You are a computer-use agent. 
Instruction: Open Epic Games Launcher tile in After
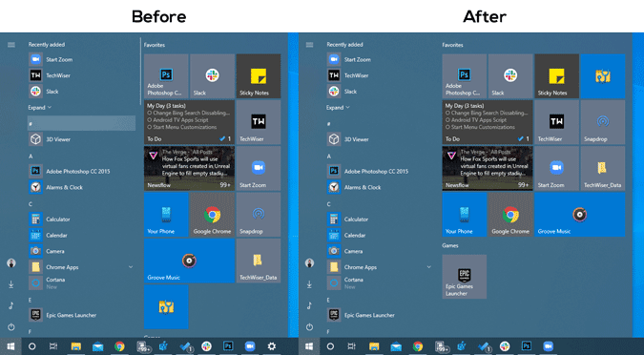tap(464, 277)
